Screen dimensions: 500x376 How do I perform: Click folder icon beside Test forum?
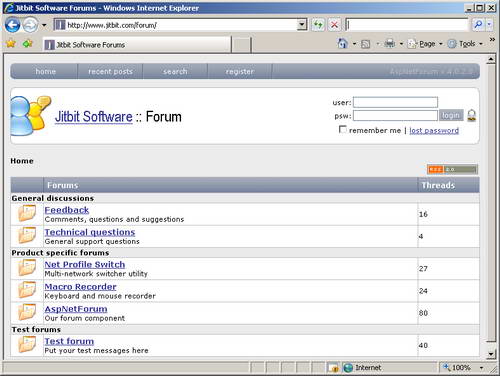(x=27, y=344)
